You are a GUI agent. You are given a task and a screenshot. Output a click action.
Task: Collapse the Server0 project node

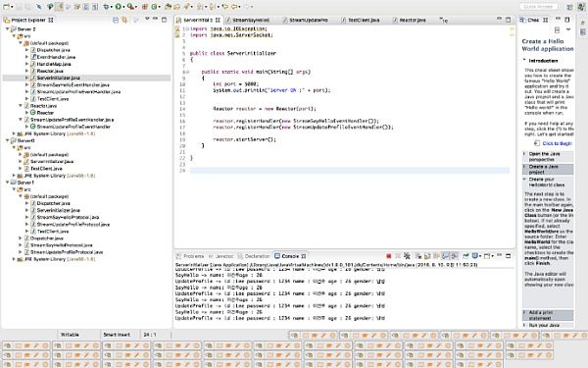tap(7, 140)
